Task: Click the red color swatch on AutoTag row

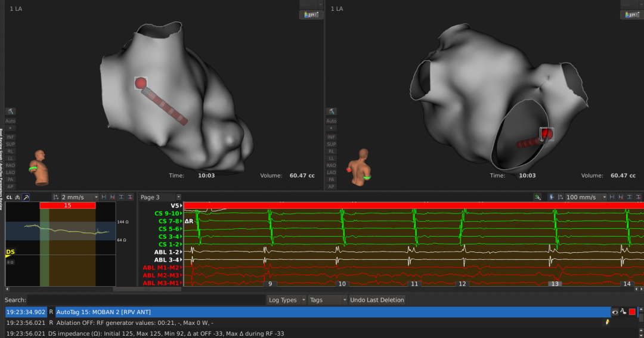Action: 631,312
